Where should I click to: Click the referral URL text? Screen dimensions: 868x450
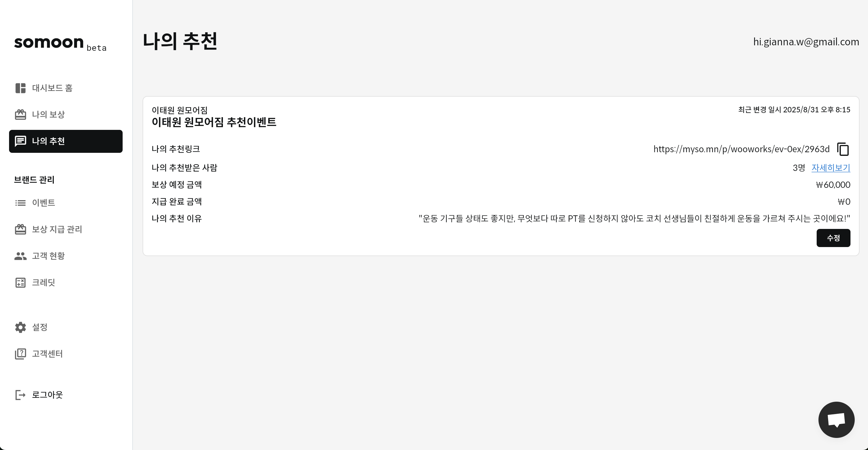coord(741,149)
